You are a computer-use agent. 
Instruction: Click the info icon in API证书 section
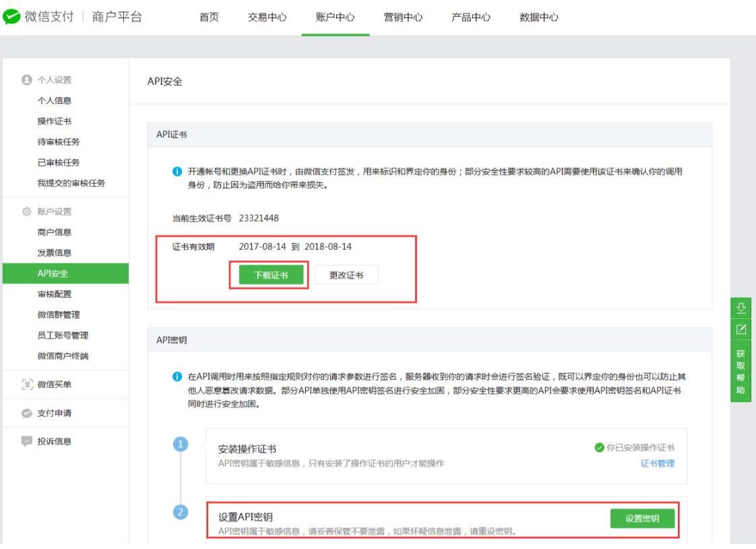click(x=177, y=172)
